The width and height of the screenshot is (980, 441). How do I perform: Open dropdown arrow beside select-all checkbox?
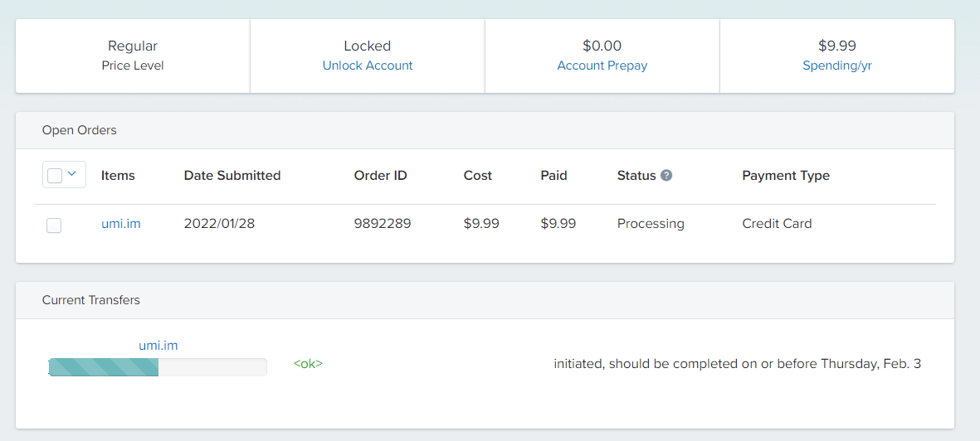72,174
